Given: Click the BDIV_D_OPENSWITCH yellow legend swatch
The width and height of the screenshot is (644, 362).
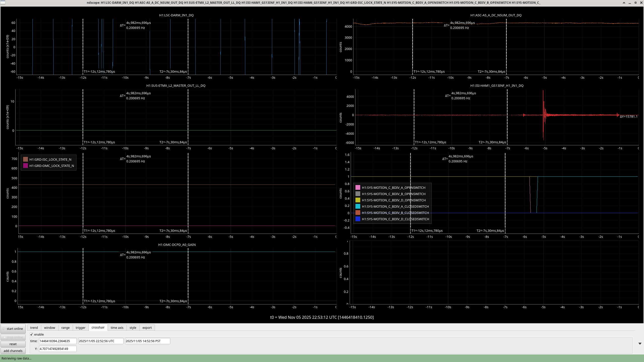Looking at the screenshot, I should [358, 200].
